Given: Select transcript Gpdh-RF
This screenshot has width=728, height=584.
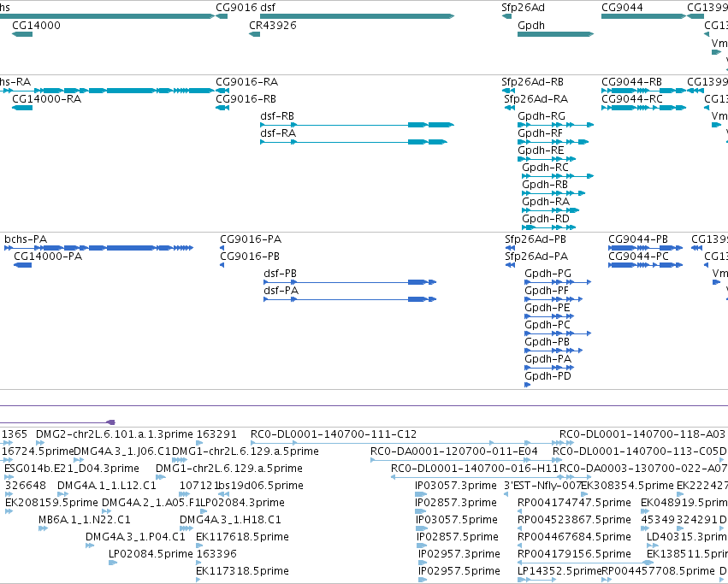Looking at the screenshot, I should pyautogui.click(x=540, y=133).
